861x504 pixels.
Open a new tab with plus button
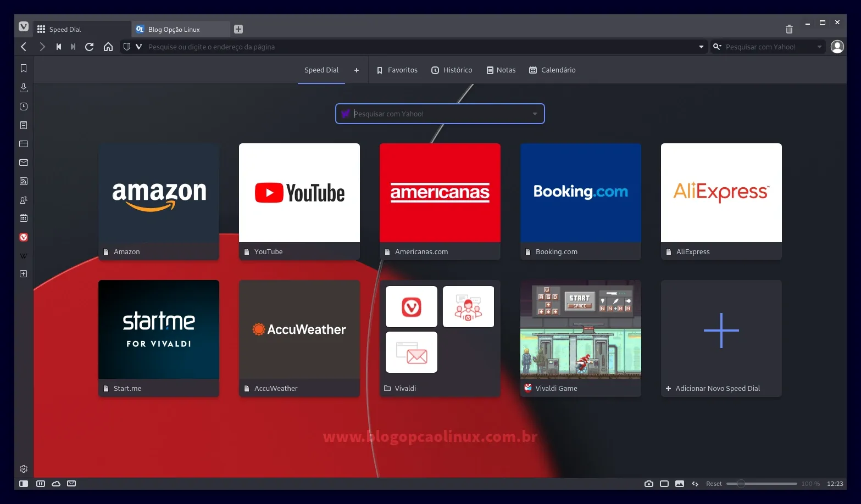tap(238, 29)
